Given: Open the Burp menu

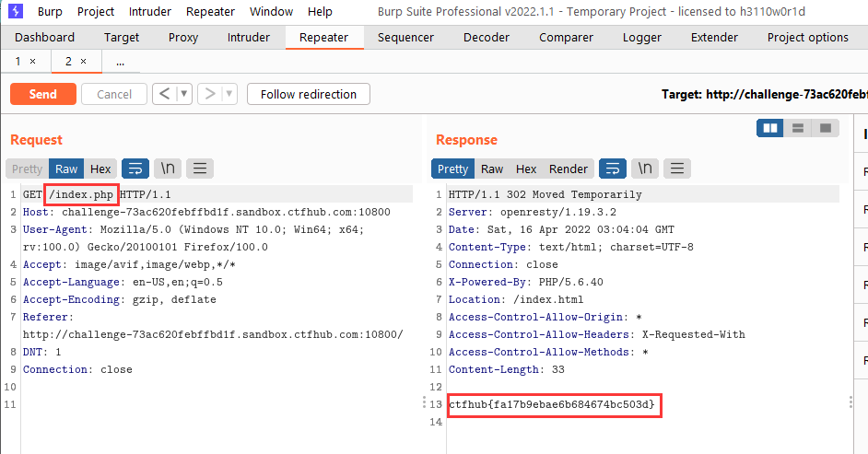Looking at the screenshot, I should click(50, 12).
